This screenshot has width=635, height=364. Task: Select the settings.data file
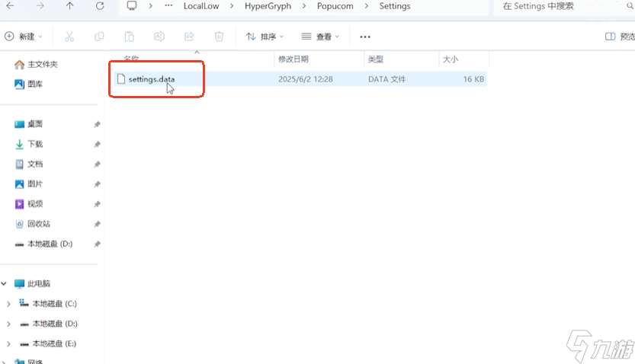[x=152, y=78]
